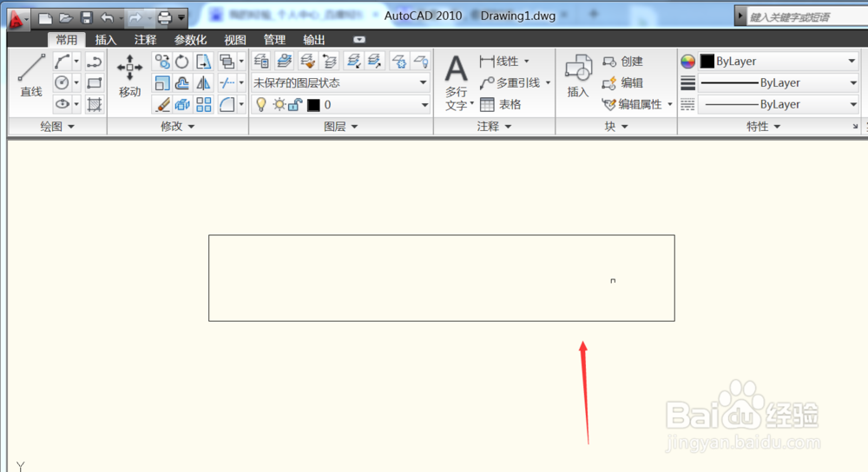This screenshot has width=868, height=472.
Task: Select the Arc drawing tool
Action: click(x=62, y=62)
